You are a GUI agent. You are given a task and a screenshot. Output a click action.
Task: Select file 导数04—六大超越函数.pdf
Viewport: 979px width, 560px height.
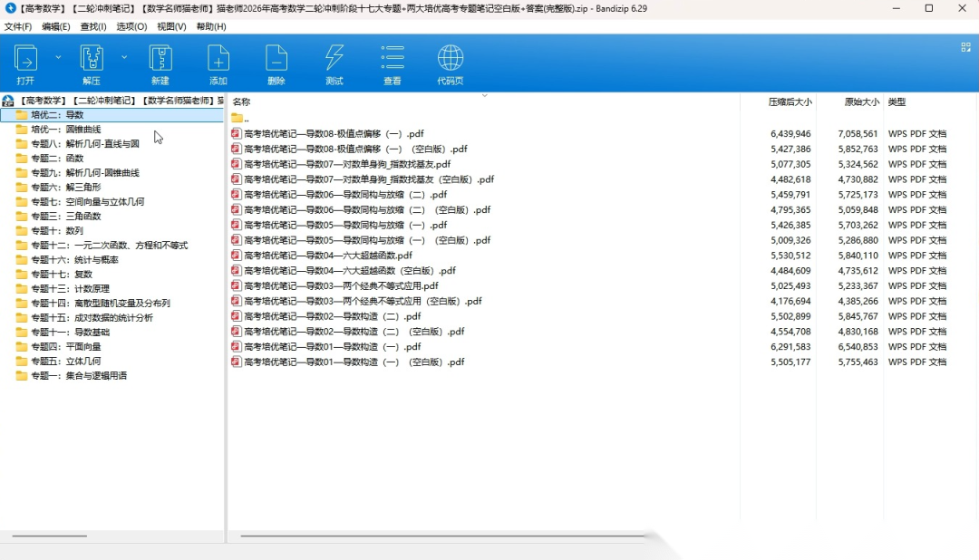coord(328,256)
